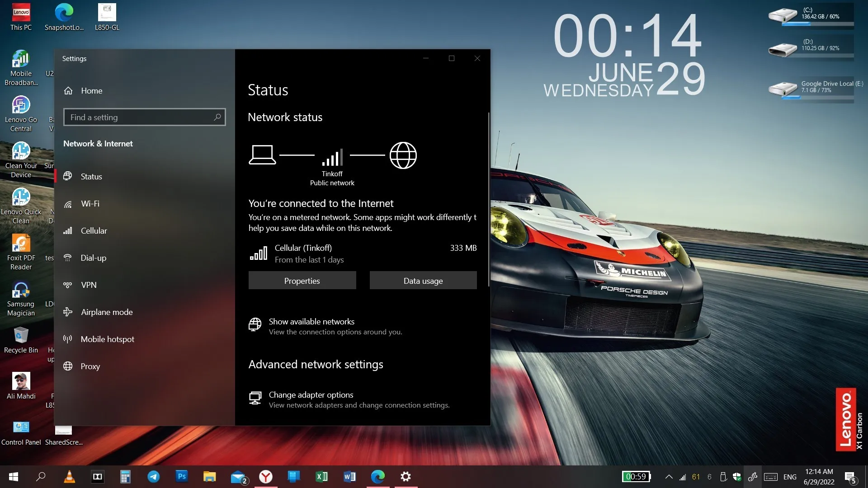The width and height of the screenshot is (868, 488).
Task: Click Show available networks
Action: [x=311, y=322]
